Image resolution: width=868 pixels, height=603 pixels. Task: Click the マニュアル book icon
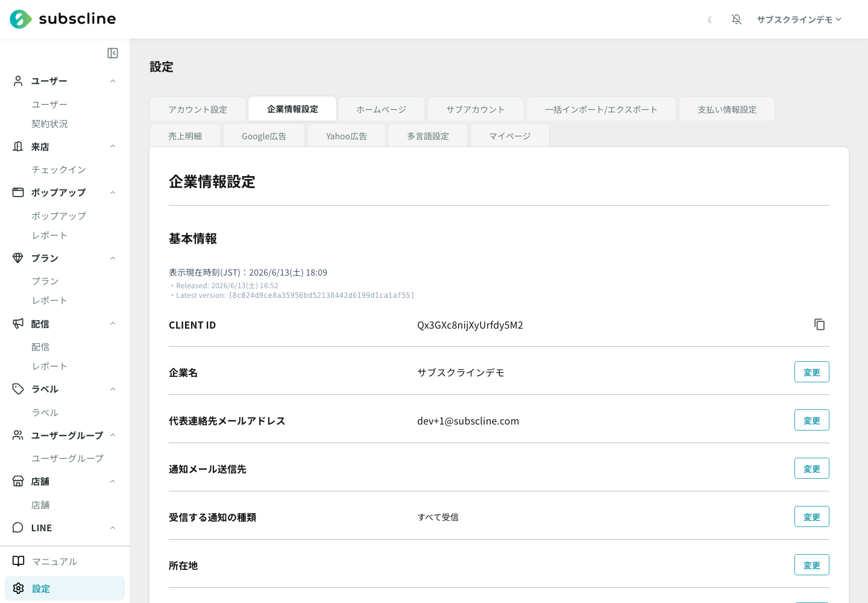coord(19,561)
